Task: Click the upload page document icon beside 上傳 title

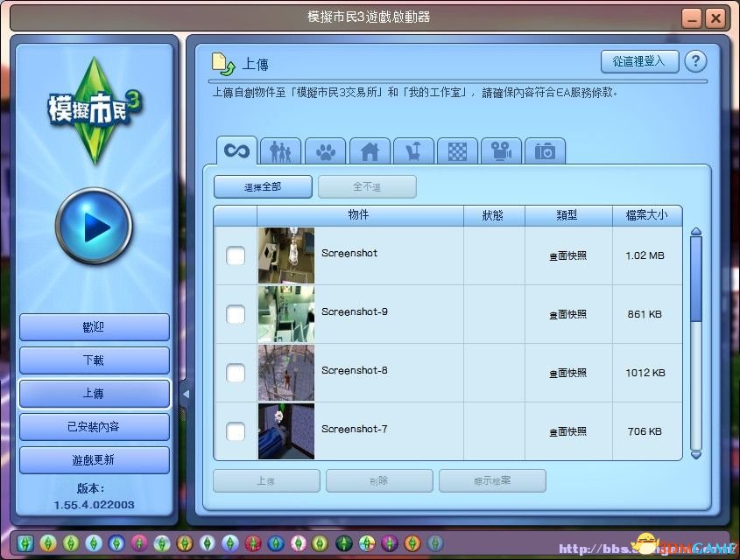Action: (223, 64)
